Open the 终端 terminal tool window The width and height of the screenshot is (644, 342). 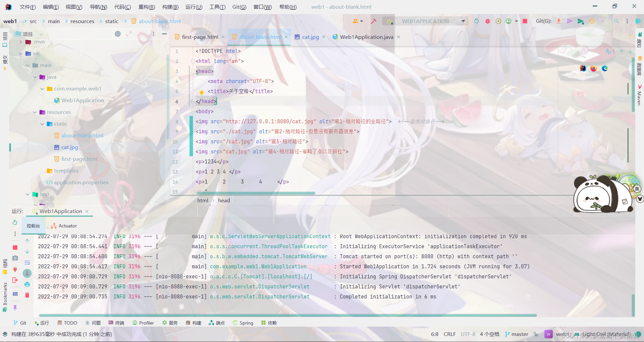pos(116,323)
